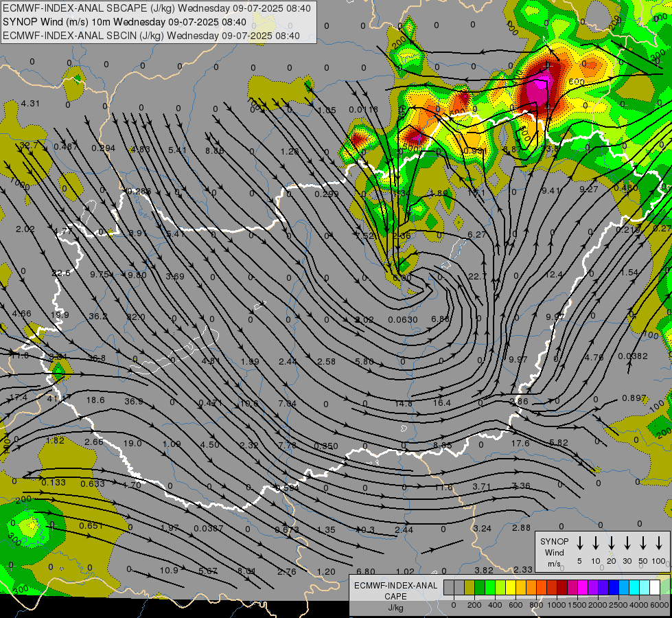Click the map value '8.86'
Viewport: 672px width, 618px height.
tap(214, 150)
